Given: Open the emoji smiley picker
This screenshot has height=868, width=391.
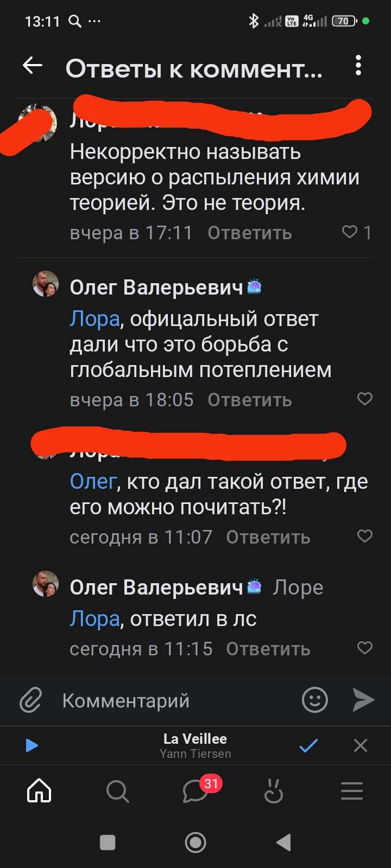Looking at the screenshot, I should pyautogui.click(x=315, y=700).
